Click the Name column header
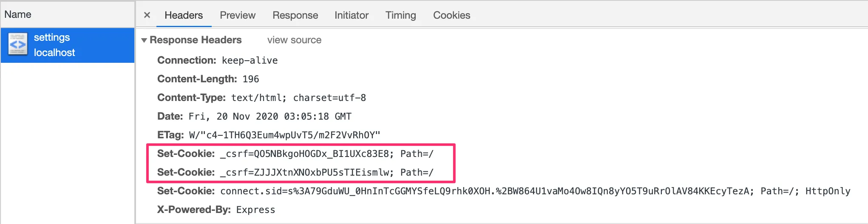 coord(18,14)
